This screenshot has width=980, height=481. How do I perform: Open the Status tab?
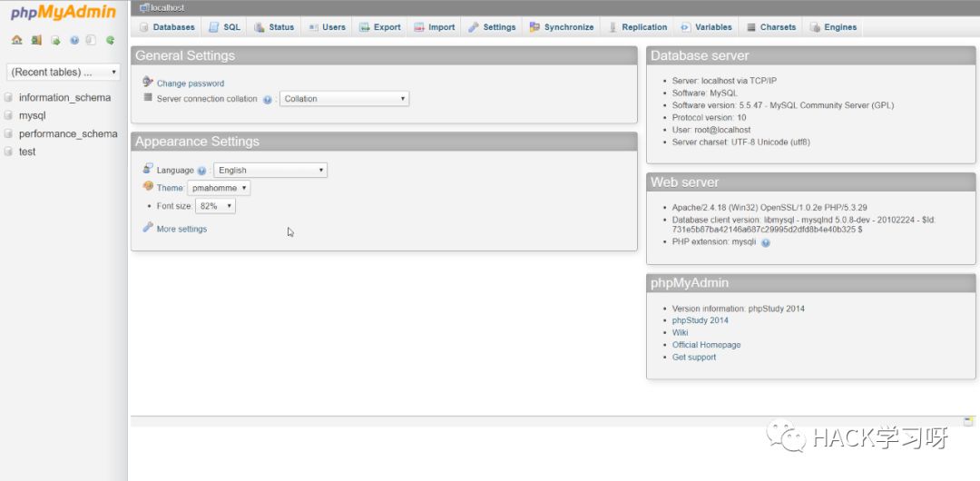[x=274, y=27]
